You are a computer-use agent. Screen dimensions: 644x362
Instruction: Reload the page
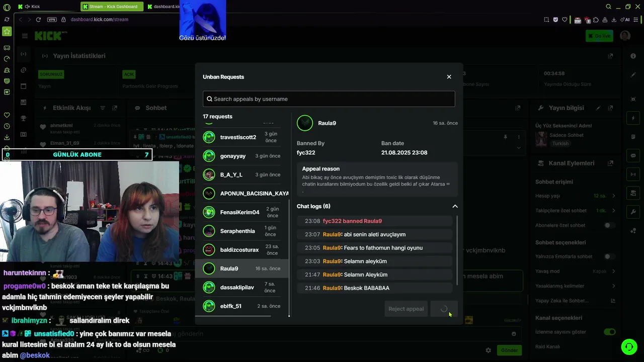(x=38, y=20)
